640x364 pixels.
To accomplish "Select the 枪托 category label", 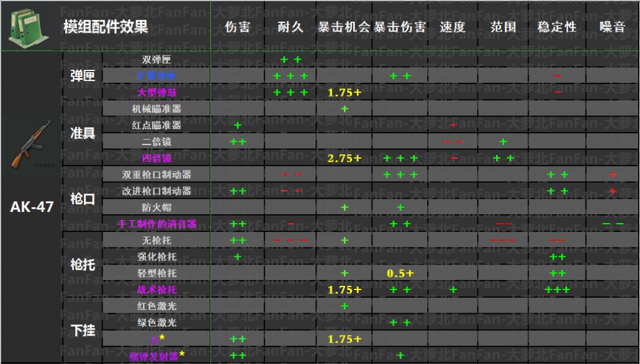I will [x=82, y=265].
